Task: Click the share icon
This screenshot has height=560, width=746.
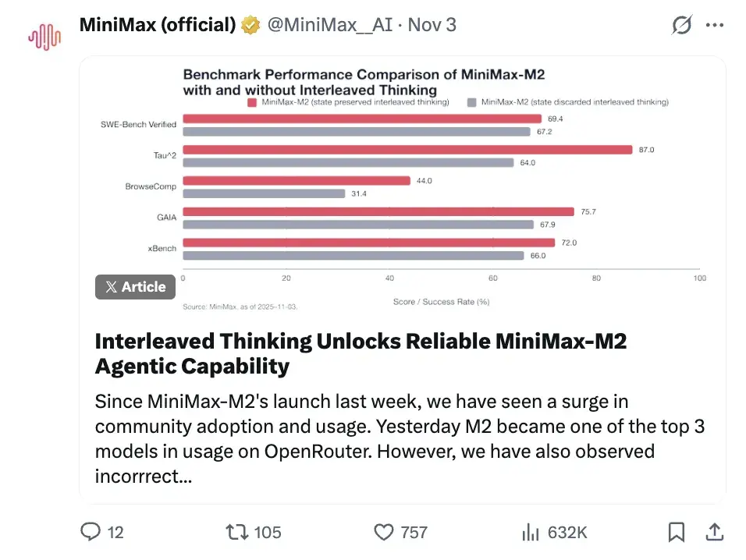Action: pos(715,532)
